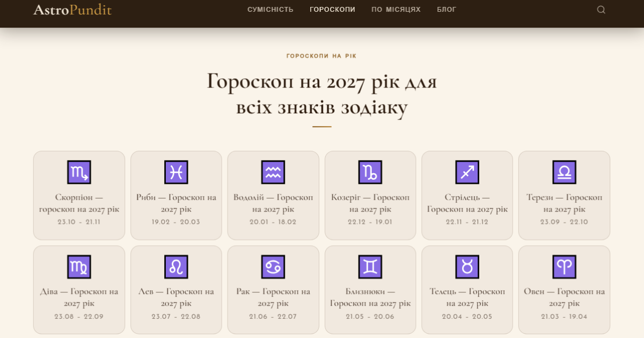Click the date range 23.08 - 22.09
Screen dimensions: 644x338
79,317
